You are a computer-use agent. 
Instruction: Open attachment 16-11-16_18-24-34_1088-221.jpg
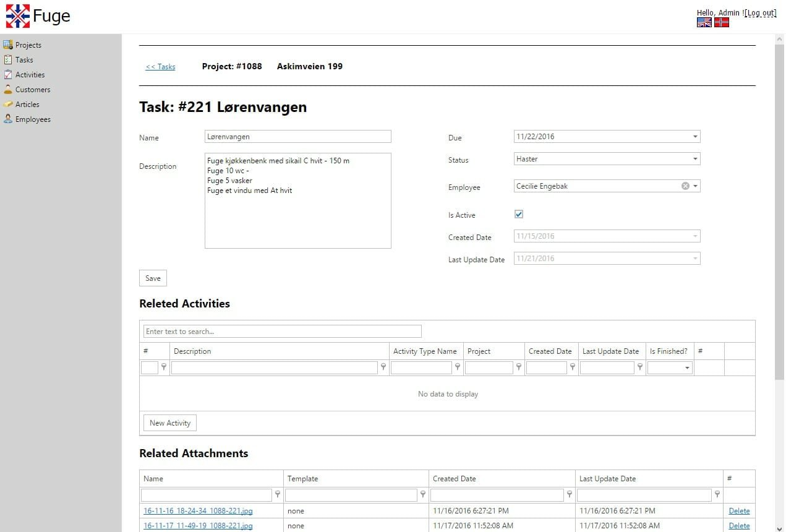(x=198, y=511)
